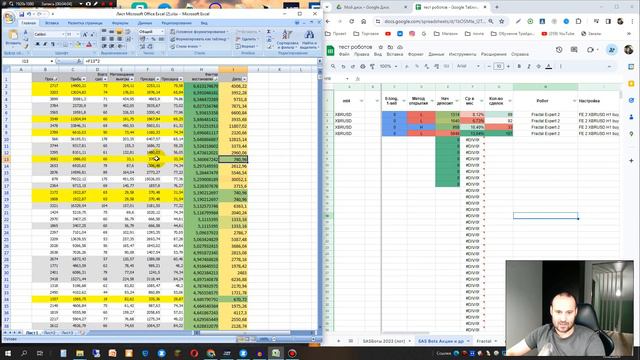The height and width of the screenshot is (360, 640).
Task: Switch to Excel 'Вставка' ribbon tab
Action: pos(52,23)
